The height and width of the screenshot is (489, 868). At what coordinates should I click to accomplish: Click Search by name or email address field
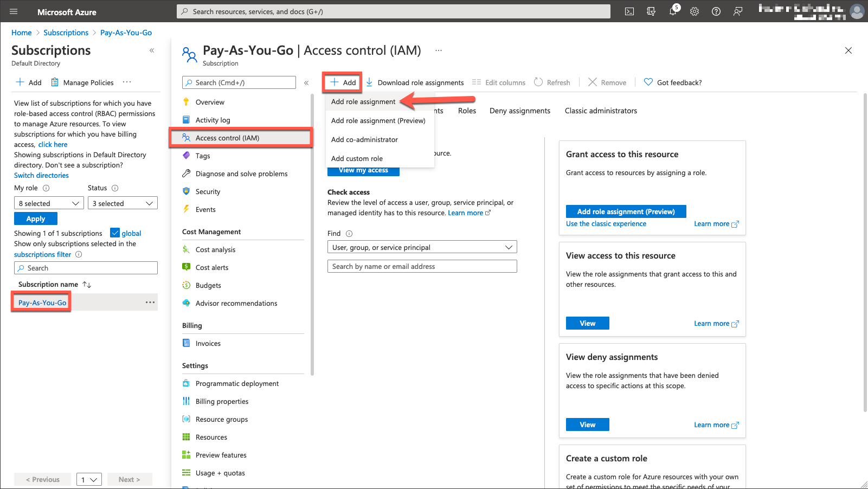422,266
